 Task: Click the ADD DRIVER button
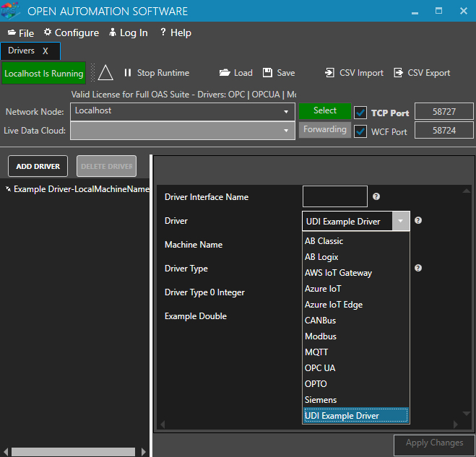(x=38, y=166)
